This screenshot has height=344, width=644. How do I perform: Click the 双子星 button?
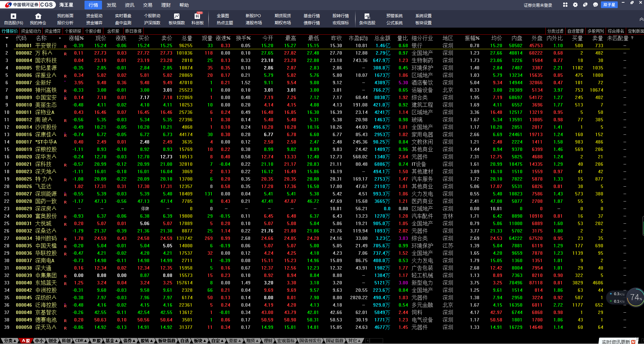(609, 5)
